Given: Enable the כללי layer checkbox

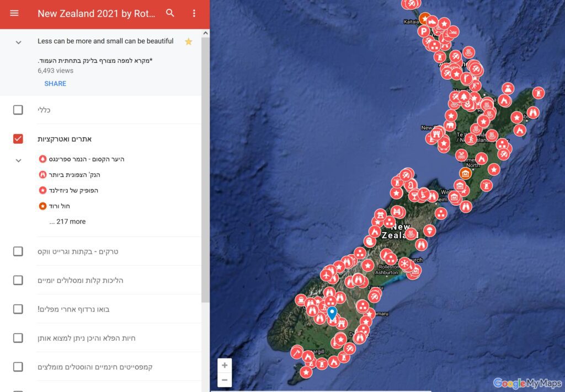Looking at the screenshot, I should pos(18,110).
